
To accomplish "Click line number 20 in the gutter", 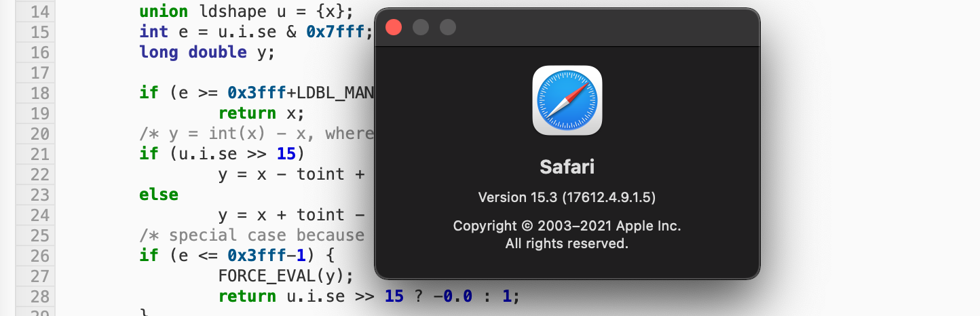I will 40,134.
